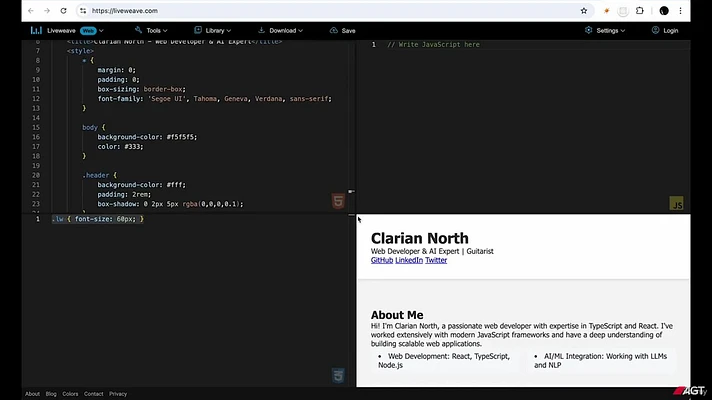The image size is (712, 400).
Task: Click the Login button
Action: (665, 30)
